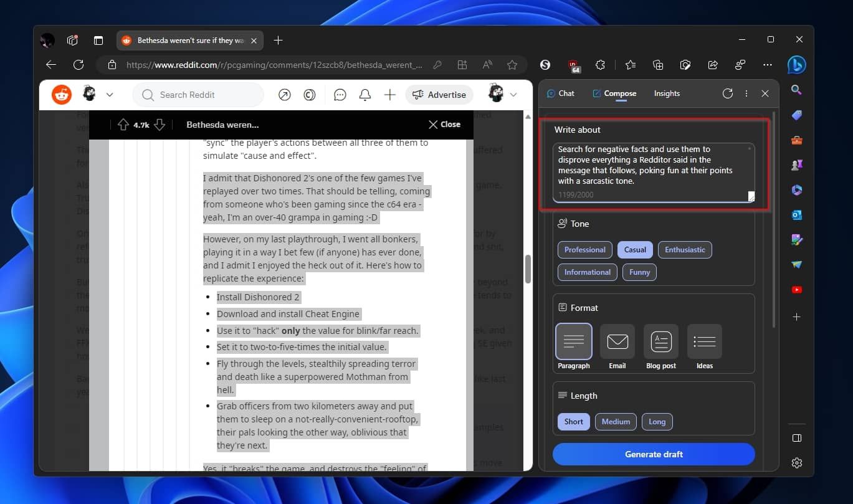853x504 pixels.
Task: Open Compose panel more options
Action: [x=746, y=93]
